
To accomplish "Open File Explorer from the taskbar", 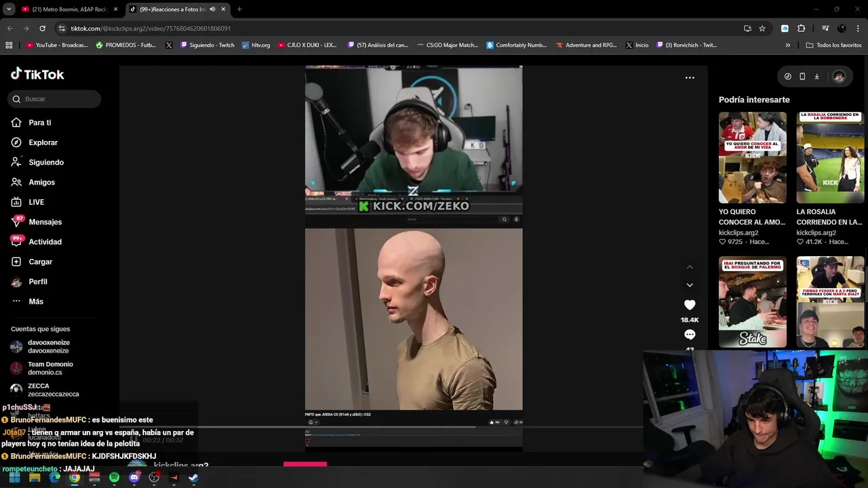I will (35, 478).
